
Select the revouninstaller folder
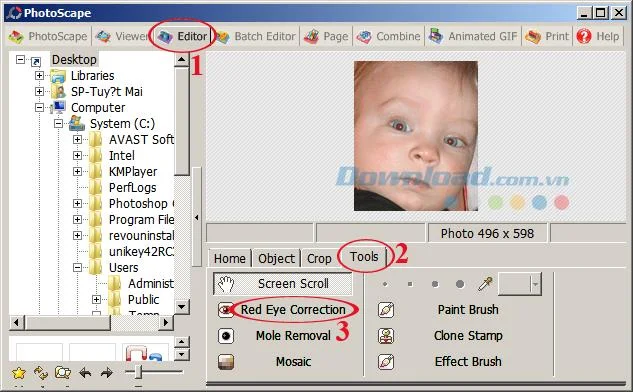coord(141,235)
